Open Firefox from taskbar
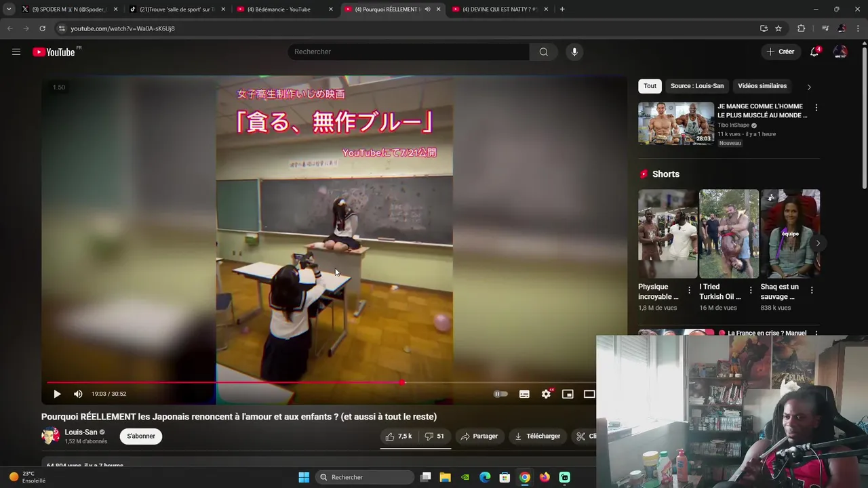Viewport: 868px width, 488px height. click(545, 477)
